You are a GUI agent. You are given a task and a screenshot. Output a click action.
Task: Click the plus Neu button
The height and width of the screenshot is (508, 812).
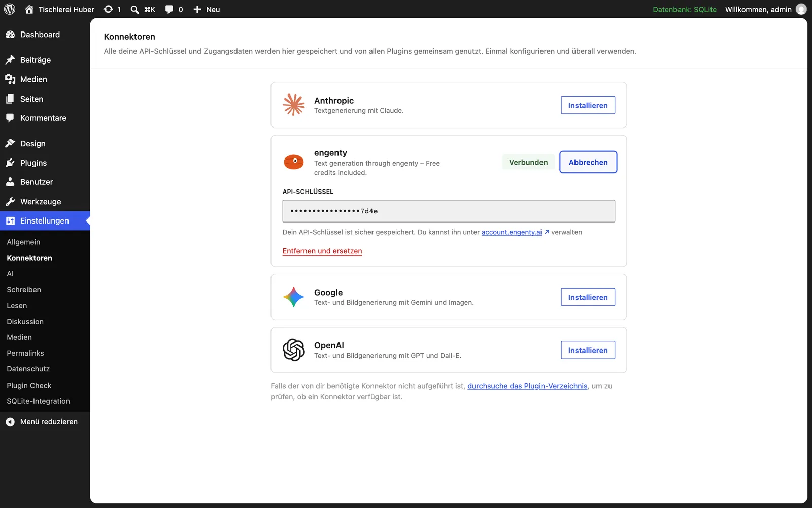coord(207,9)
